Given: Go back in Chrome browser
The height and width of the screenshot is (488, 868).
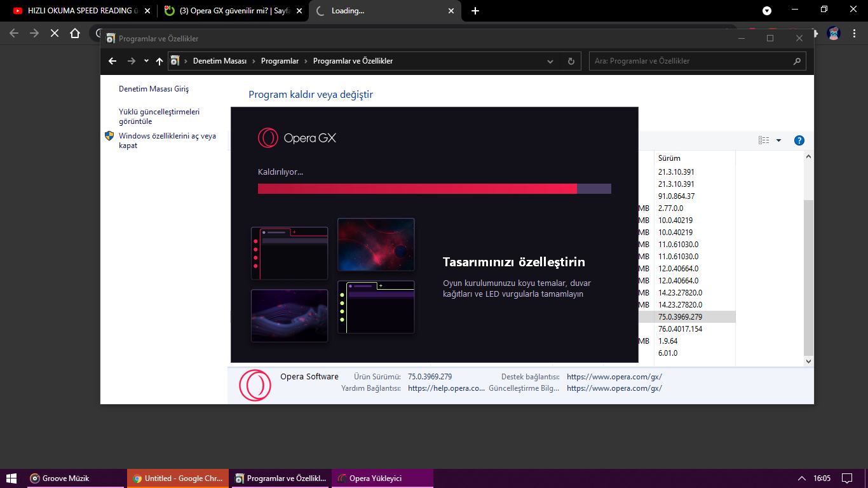Looking at the screenshot, I should tap(14, 33).
